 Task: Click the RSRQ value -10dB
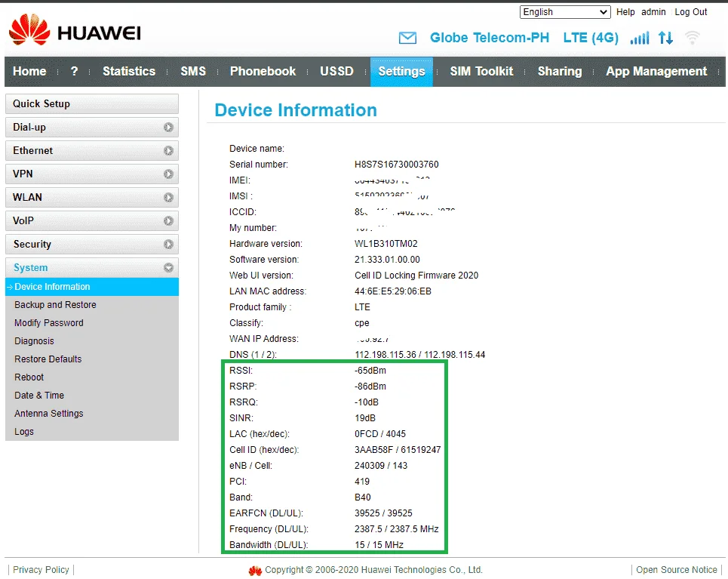tap(367, 402)
